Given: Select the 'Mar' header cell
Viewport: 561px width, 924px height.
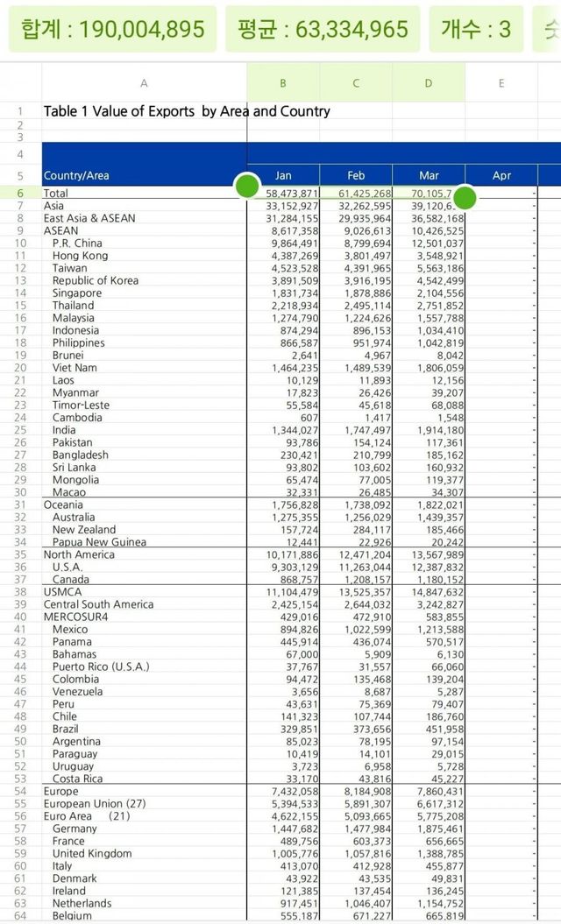Looking at the screenshot, I should coord(429,176).
